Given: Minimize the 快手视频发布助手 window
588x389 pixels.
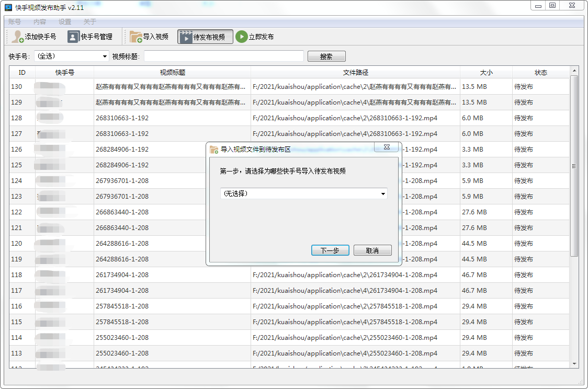Looking at the screenshot, I should (x=538, y=5).
